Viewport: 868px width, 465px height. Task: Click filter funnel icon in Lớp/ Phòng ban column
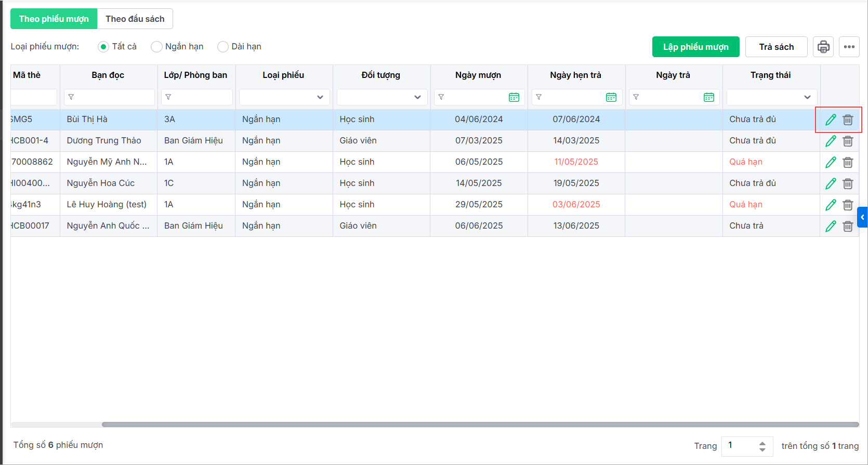point(168,97)
